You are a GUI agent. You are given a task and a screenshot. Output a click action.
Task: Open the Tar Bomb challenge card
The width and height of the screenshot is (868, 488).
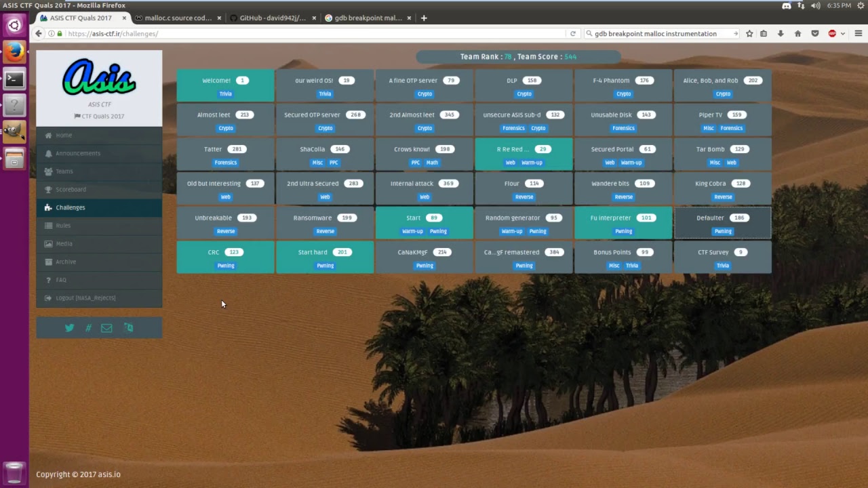(x=723, y=155)
